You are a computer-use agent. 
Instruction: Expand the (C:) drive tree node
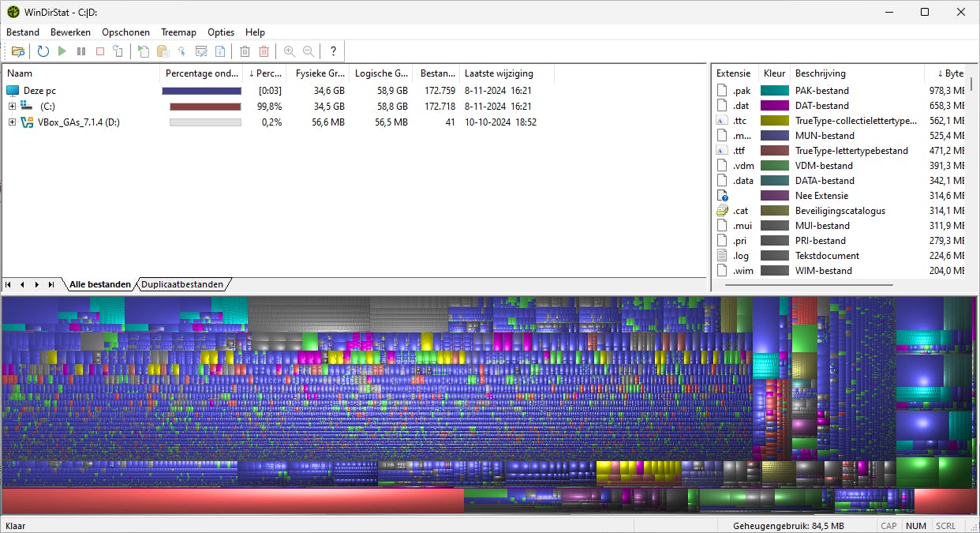pyautogui.click(x=12, y=106)
